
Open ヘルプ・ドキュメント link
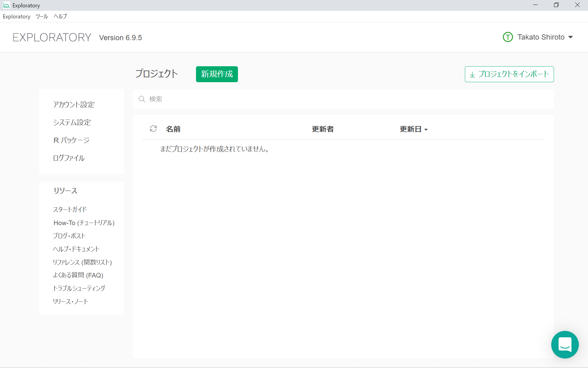pyautogui.click(x=76, y=249)
